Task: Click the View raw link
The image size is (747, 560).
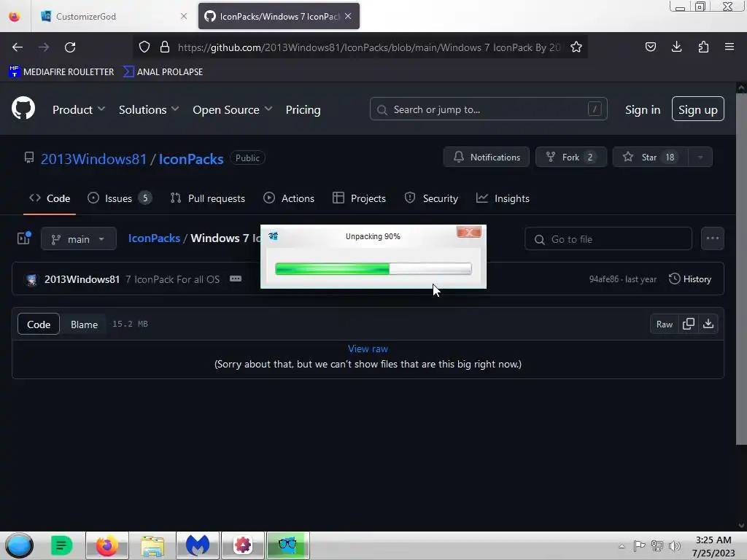Action: point(368,349)
